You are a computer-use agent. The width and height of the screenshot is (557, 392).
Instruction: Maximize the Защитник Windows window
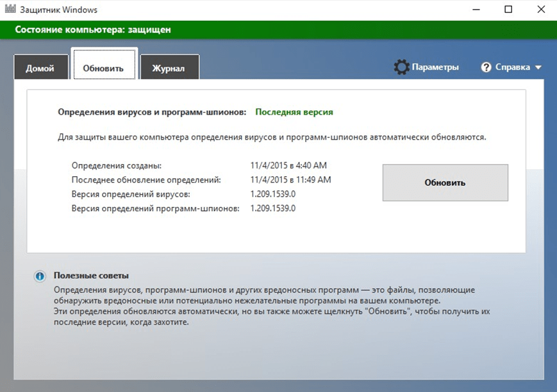(508, 10)
